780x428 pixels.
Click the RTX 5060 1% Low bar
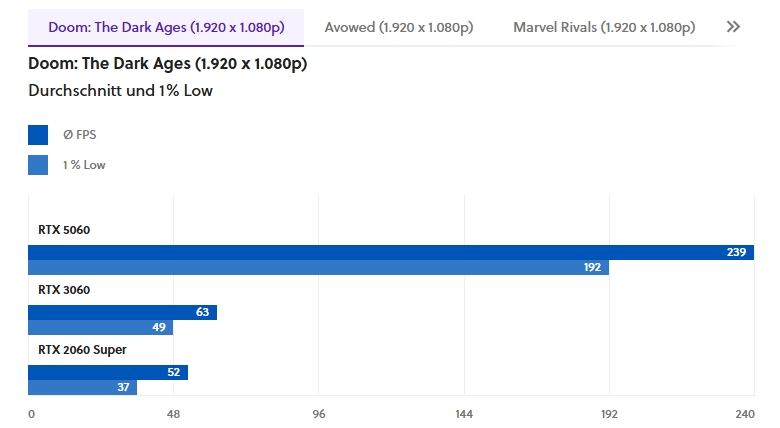[x=318, y=268]
